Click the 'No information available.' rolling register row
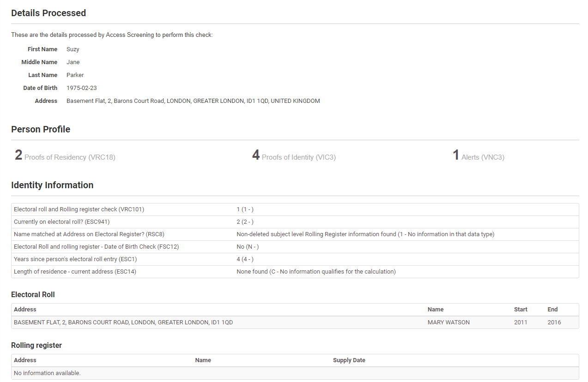The width and height of the screenshot is (588, 382). click(x=47, y=373)
